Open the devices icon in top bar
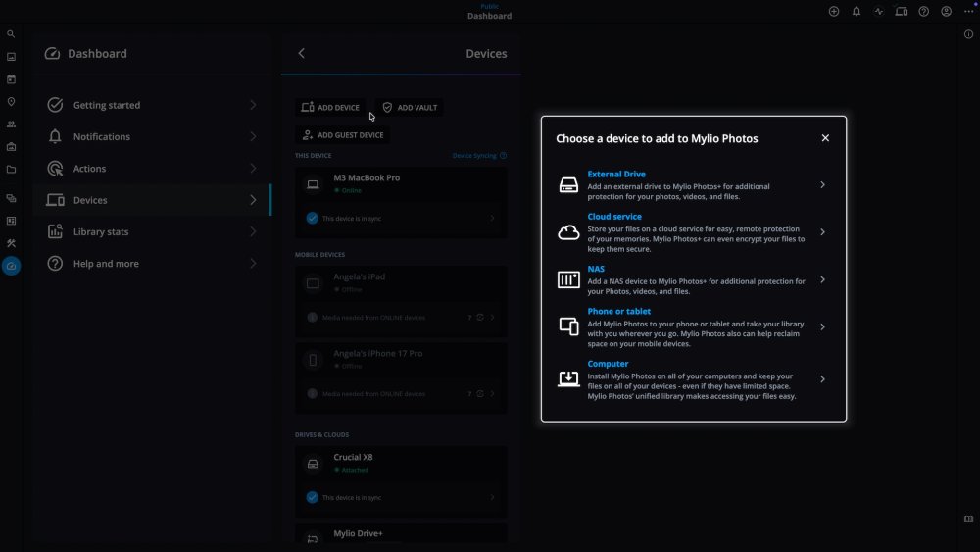This screenshot has width=980, height=552. [x=902, y=11]
